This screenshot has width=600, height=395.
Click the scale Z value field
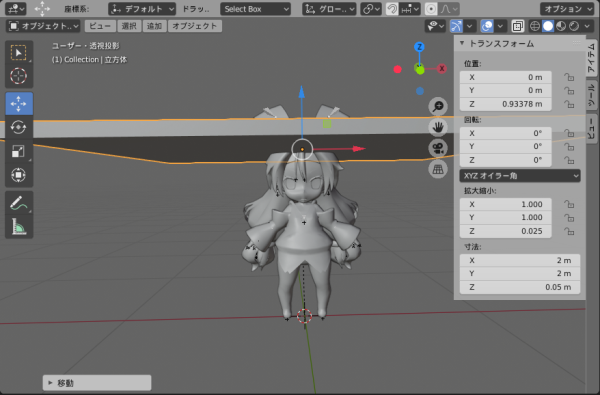tap(505, 231)
